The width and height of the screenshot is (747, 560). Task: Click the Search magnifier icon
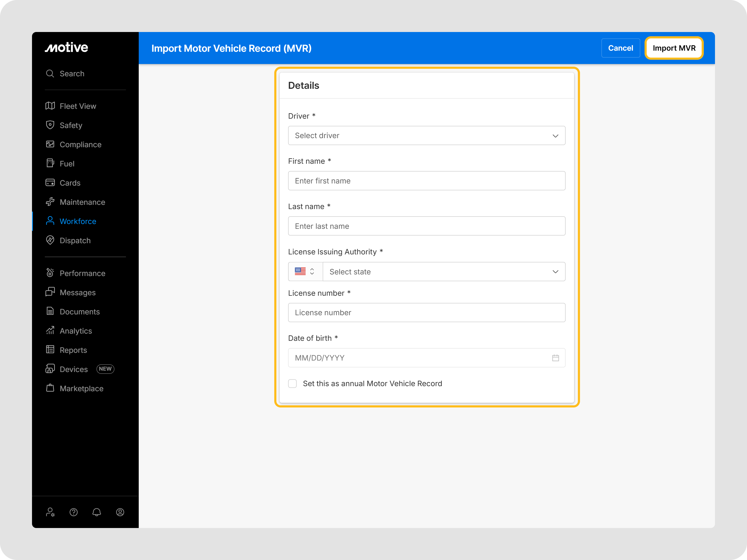(x=50, y=74)
